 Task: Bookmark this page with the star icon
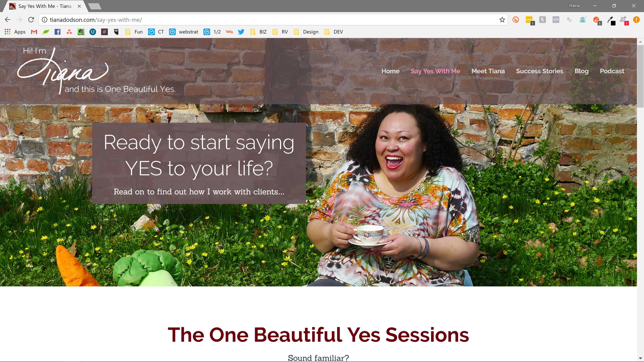click(x=502, y=20)
